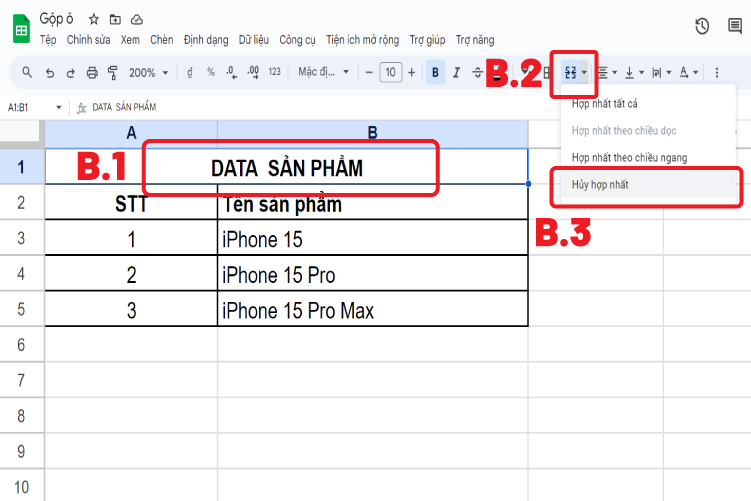Viewport: 751px width, 501px height.
Task: Open the Dữ liệu menu
Action: (x=254, y=40)
